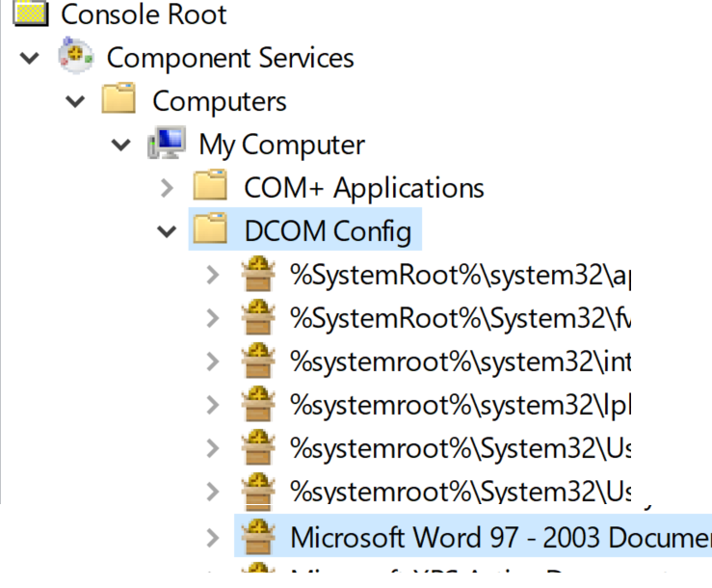This screenshot has width=712, height=588.
Task: Click the COM+ Applications folder icon
Action: point(211,187)
